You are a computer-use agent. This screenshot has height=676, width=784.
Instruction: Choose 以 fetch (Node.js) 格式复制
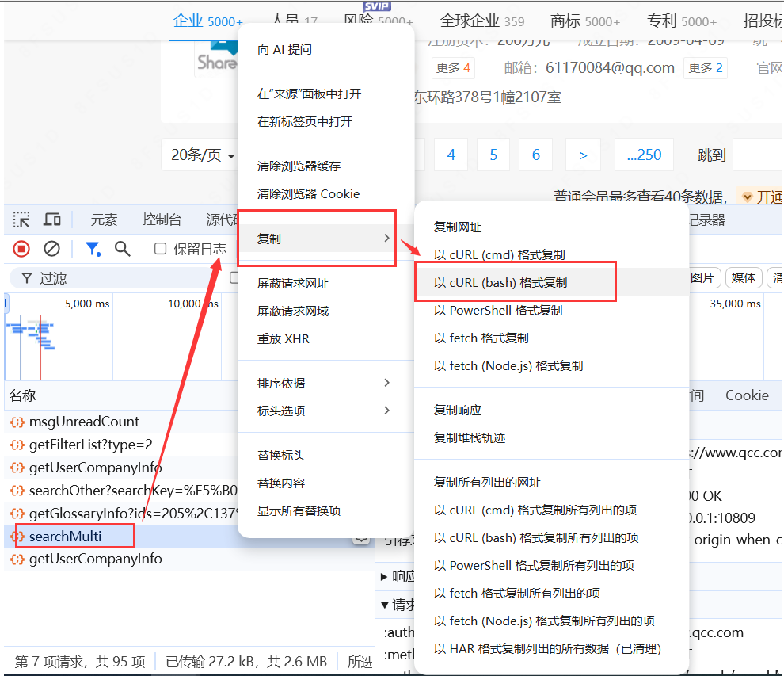[x=508, y=366]
